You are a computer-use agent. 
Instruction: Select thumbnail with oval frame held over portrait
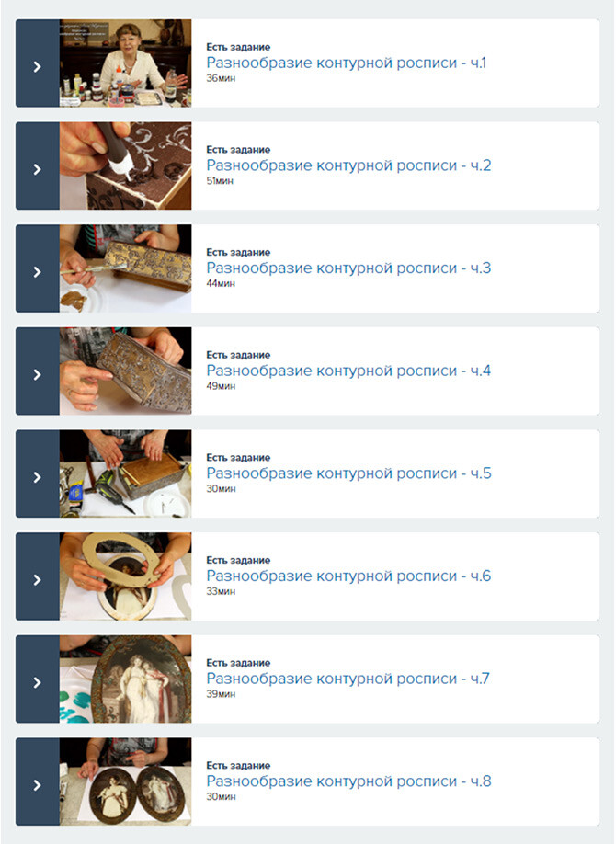tap(125, 576)
